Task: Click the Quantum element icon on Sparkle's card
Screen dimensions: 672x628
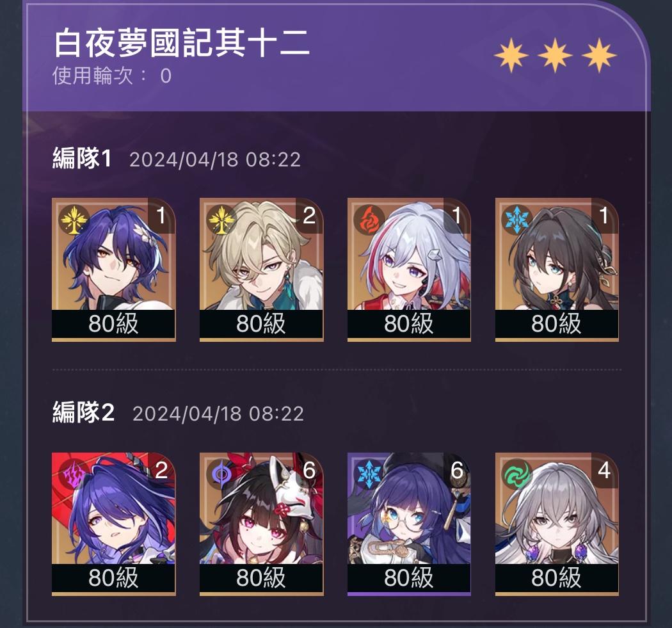Action: pos(221,474)
